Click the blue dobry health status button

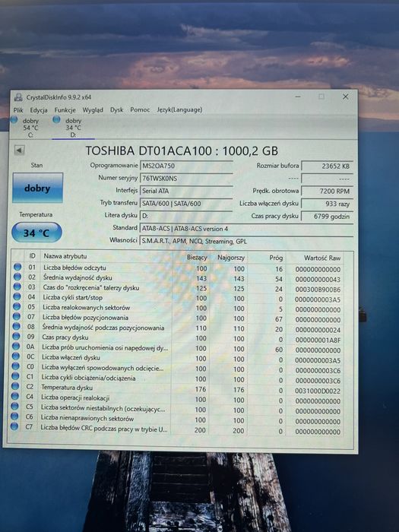tap(38, 188)
